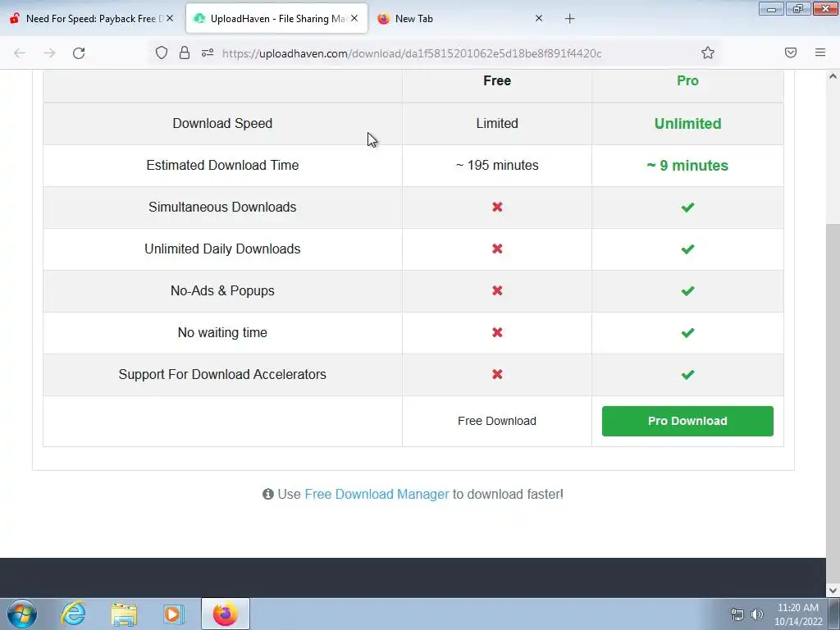Click Support For Download Accelerators label
This screenshot has height=630, width=840.
pyautogui.click(x=222, y=374)
